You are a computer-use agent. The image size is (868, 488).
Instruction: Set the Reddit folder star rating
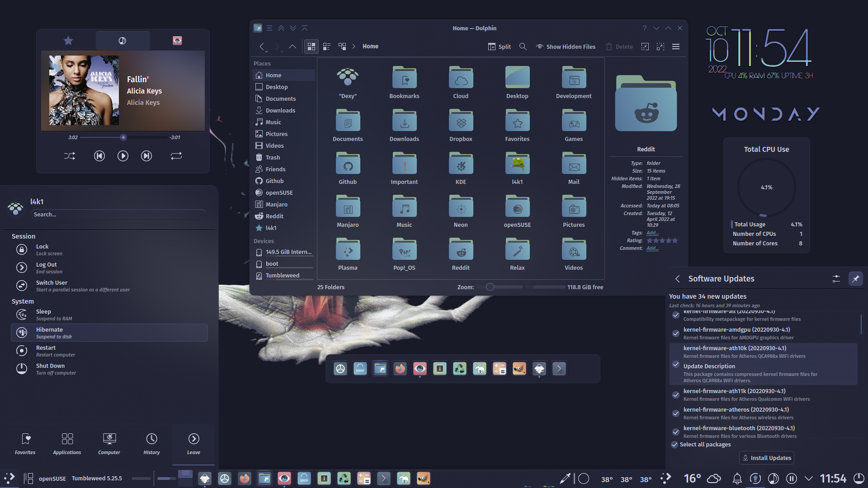tap(662, 240)
